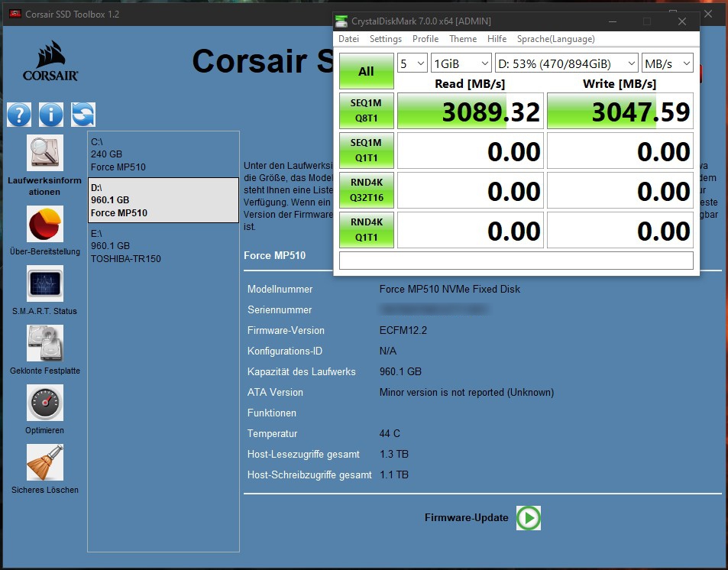Select the C:\ 240 GB Force MP510 drive
This screenshot has height=570, width=728.
163,154
